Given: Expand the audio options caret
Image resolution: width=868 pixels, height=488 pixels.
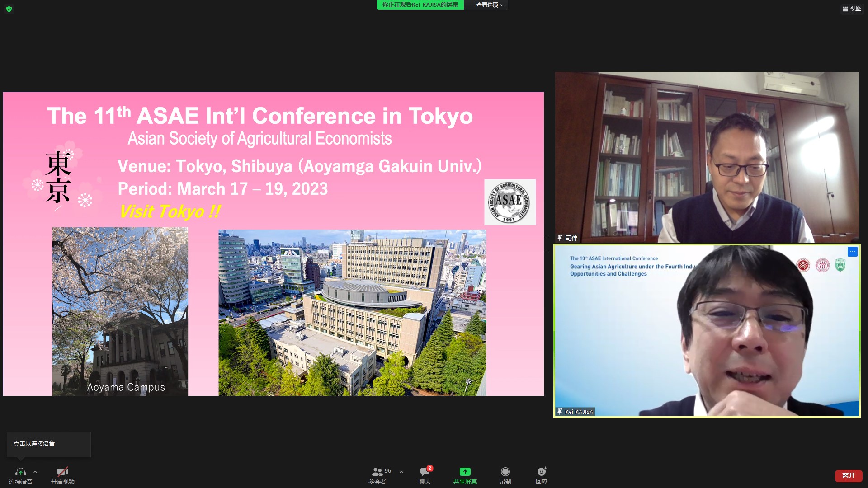Looking at the screenshot, I should coord(35,472).
